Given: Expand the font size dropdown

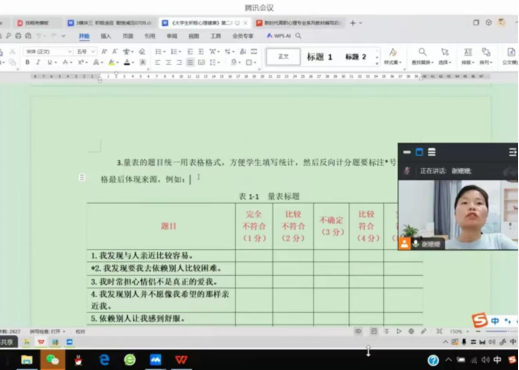Looking at the screenshot, I should (93, 51).
